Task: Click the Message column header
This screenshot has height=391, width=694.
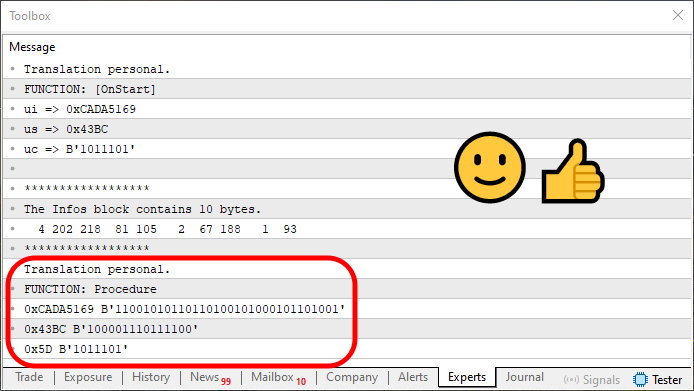Action: pyautogui.click(x=32, y=47)
